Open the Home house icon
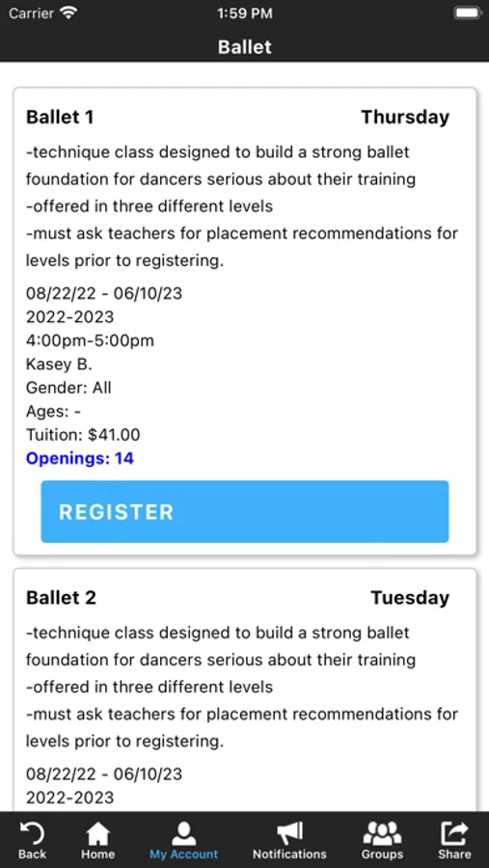Screen dimensions: 489x868 pos(98,833)
